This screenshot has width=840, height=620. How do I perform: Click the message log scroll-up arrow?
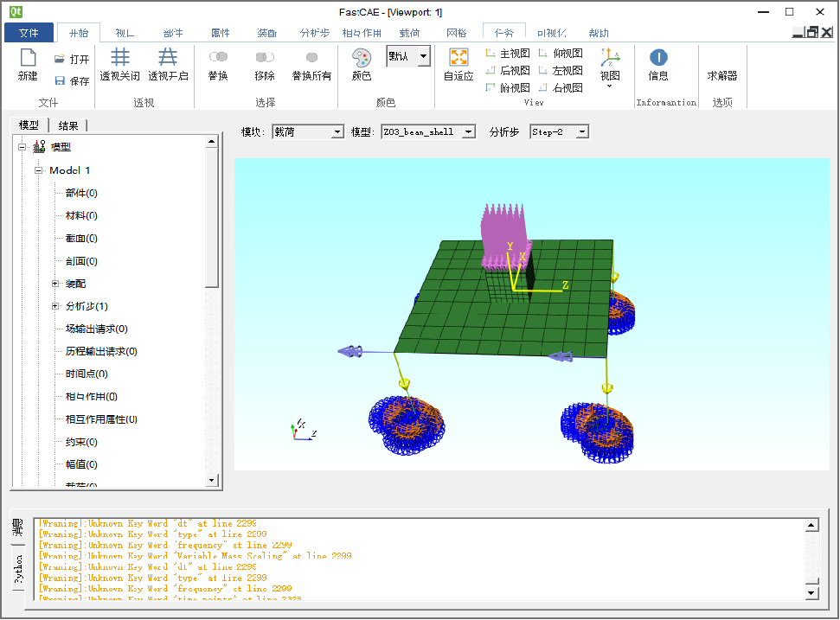[x=811, y=525]
